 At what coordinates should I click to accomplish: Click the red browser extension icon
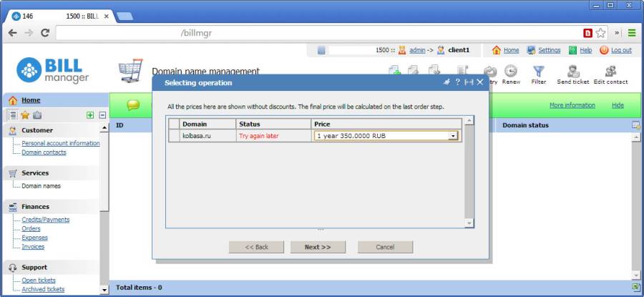pyautogui.click(x=588, y=33)
